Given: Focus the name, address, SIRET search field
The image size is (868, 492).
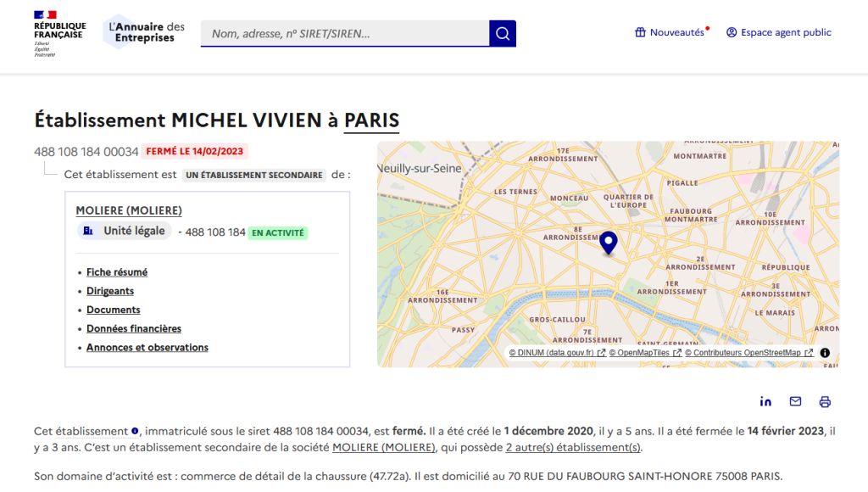Looking at the screenshot, I should click(x=345, y=34).
